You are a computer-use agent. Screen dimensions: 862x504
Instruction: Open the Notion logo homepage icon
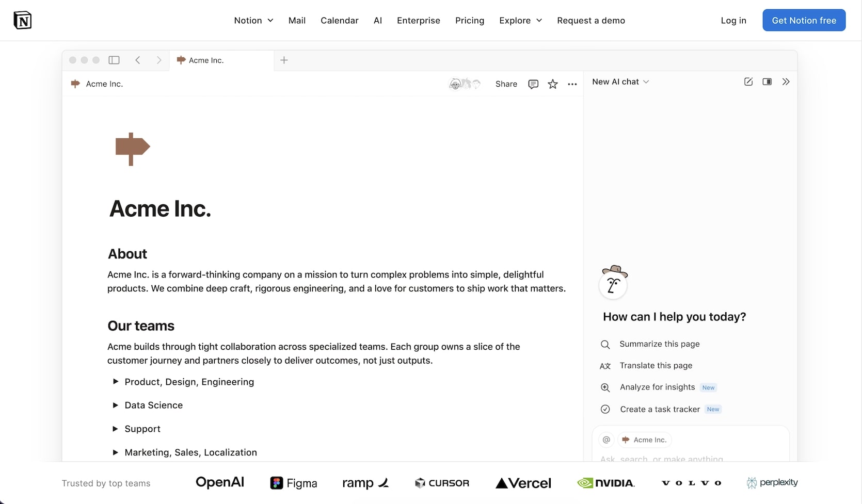(23, 20)
